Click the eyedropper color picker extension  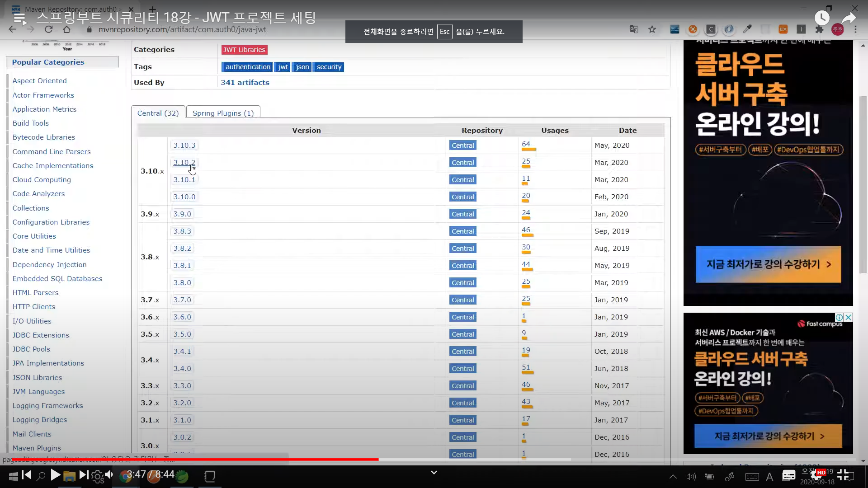747,29
